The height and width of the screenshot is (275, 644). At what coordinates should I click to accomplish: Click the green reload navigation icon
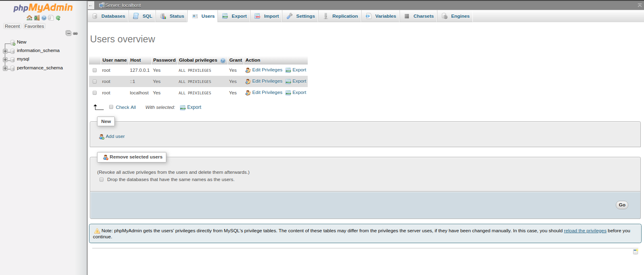[x=58, y=18]
